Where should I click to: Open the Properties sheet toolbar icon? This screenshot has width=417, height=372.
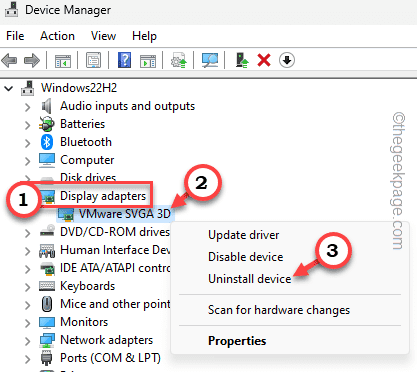94,61
